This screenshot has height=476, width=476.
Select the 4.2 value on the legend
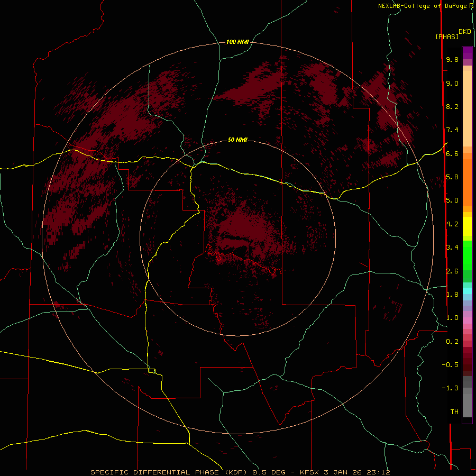point(452,224)
